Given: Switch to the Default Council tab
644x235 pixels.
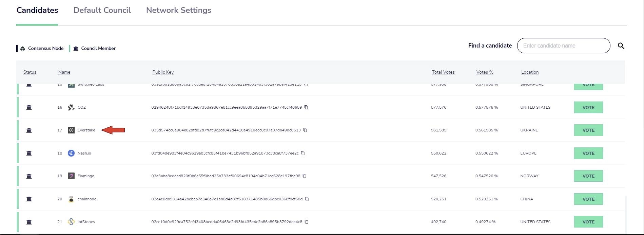Looking at the screenshot, I should click(102, 10).
